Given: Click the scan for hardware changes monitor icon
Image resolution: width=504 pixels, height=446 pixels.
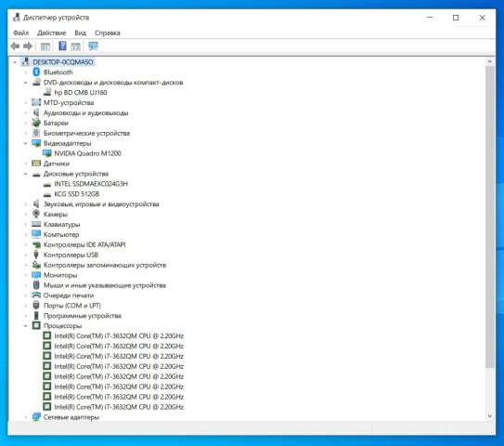Looking at the screenshot, I should click(93, 46).
